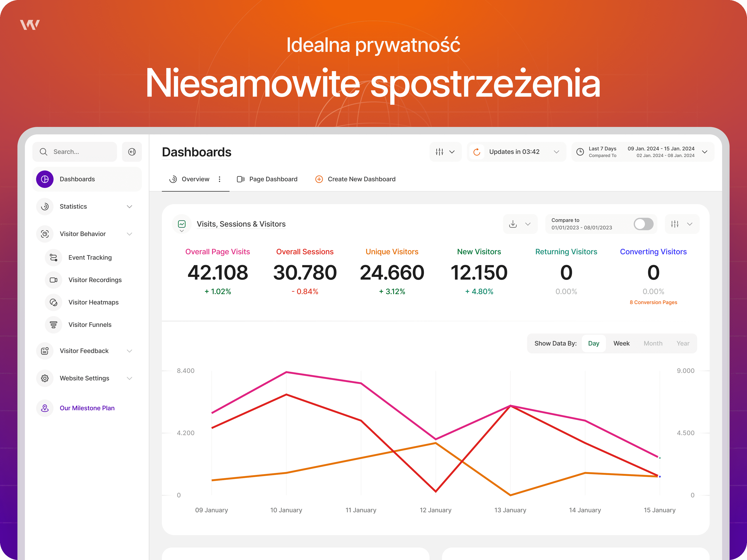Open the date range dropdown chevron
This screenshot has height=560, width=747.
704,152
